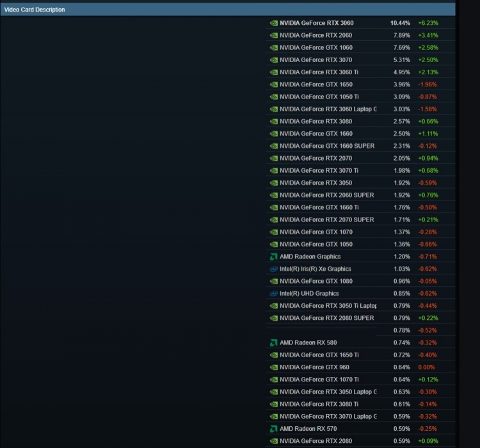The width and height of the screenshot is (480, 448).
Task: Click the 0.00% change for GTX 960
Action: click(x=426, y=367)
